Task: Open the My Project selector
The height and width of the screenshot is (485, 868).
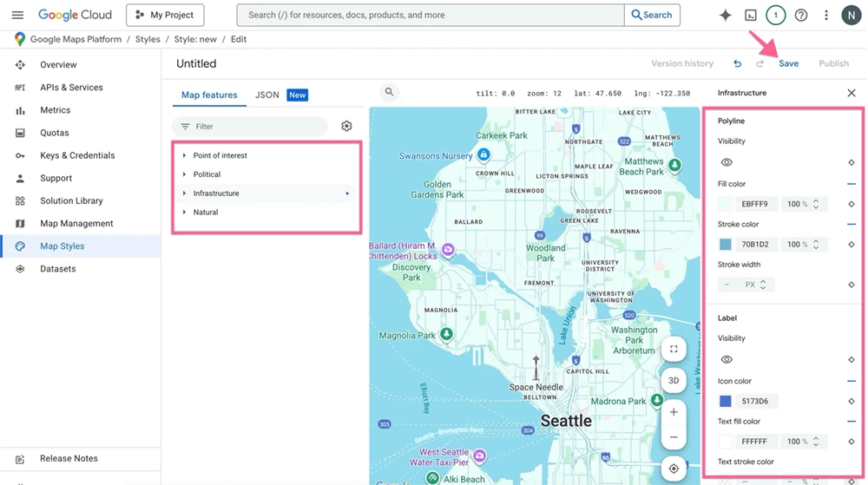Action: pyautogui.click(x=165, y=15)
